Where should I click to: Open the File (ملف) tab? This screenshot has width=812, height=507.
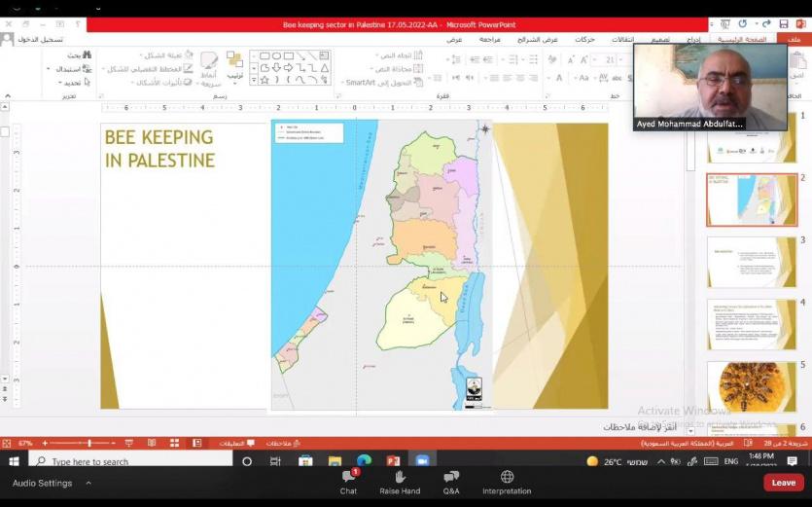tap(794, 40)
